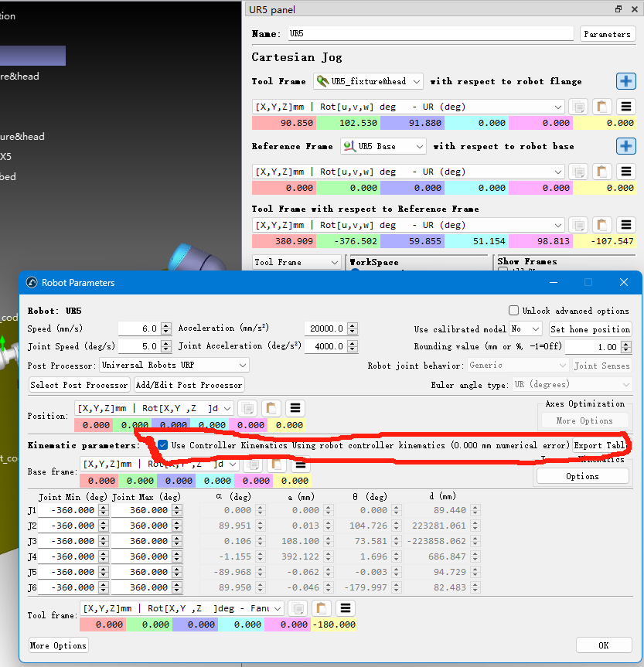Image resolution: width=644 pixels, height=667 pixels.
Task: Open hamburger menu in the Position row
Action: (295, 408)
